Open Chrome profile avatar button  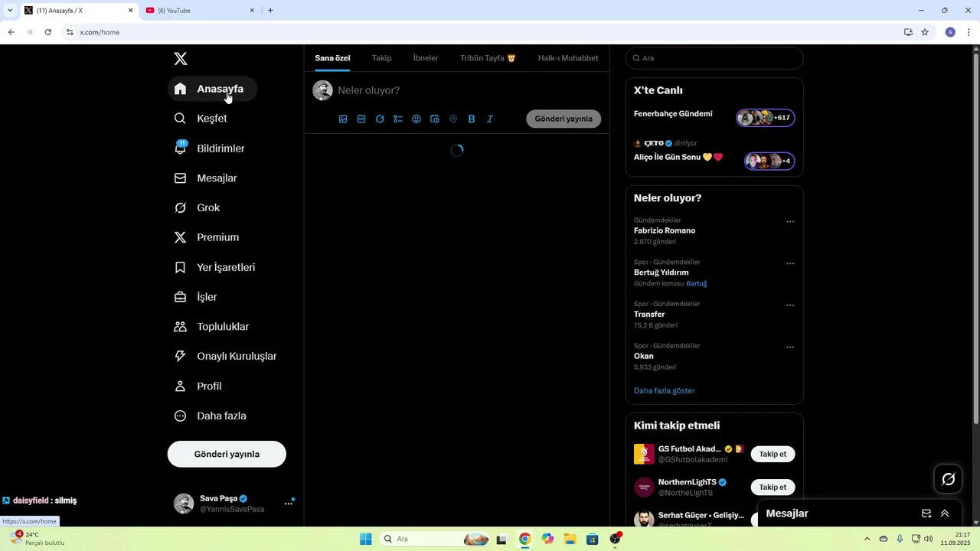[x=950, y=32]
